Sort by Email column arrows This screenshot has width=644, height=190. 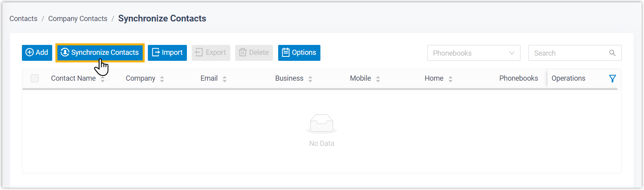(225, 79)
